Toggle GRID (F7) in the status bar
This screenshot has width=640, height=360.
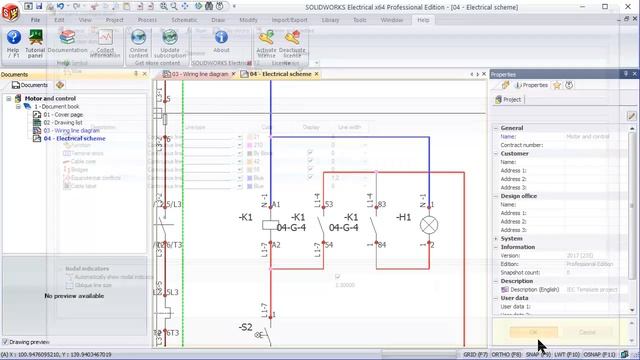coord(476,354)
